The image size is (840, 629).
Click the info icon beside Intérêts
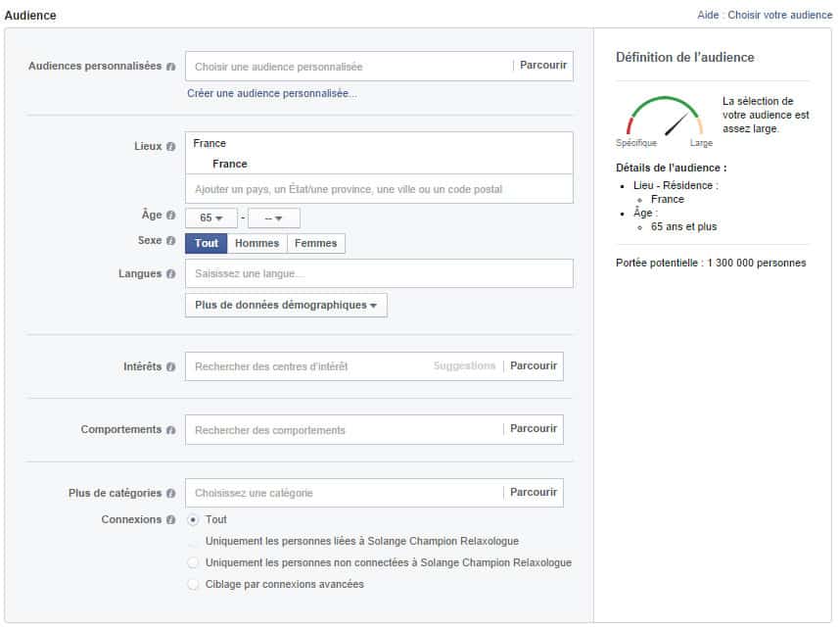pyautogui.click(x=171, y=366)
